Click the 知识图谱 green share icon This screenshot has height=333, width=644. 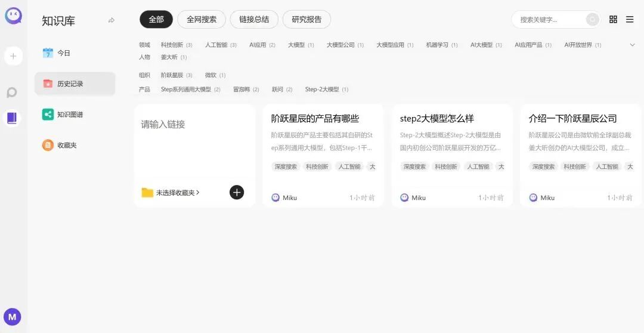tap(48, 115)
